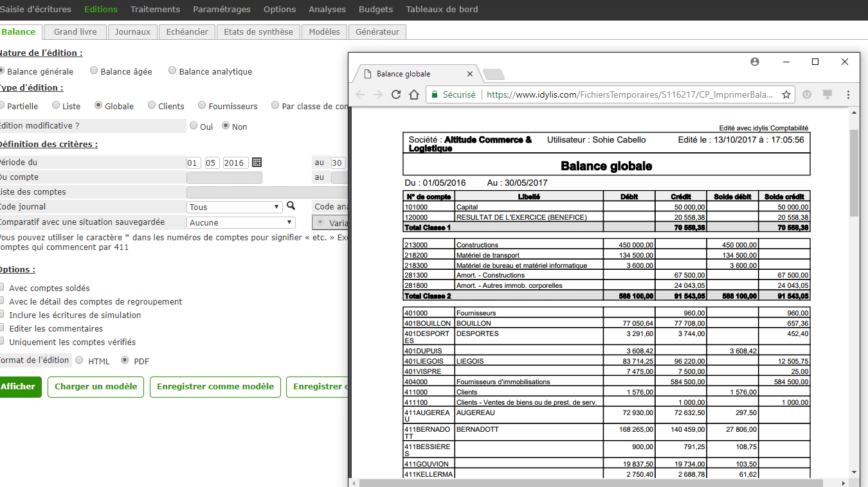Click the user profile icon in the popup titlebar

[754, 61]
